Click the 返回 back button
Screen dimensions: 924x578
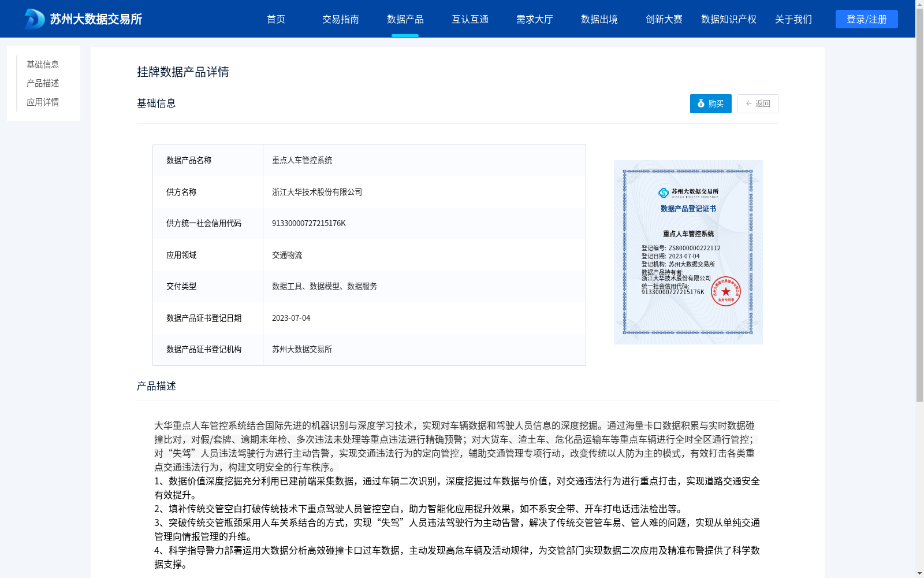click(758, 103)
